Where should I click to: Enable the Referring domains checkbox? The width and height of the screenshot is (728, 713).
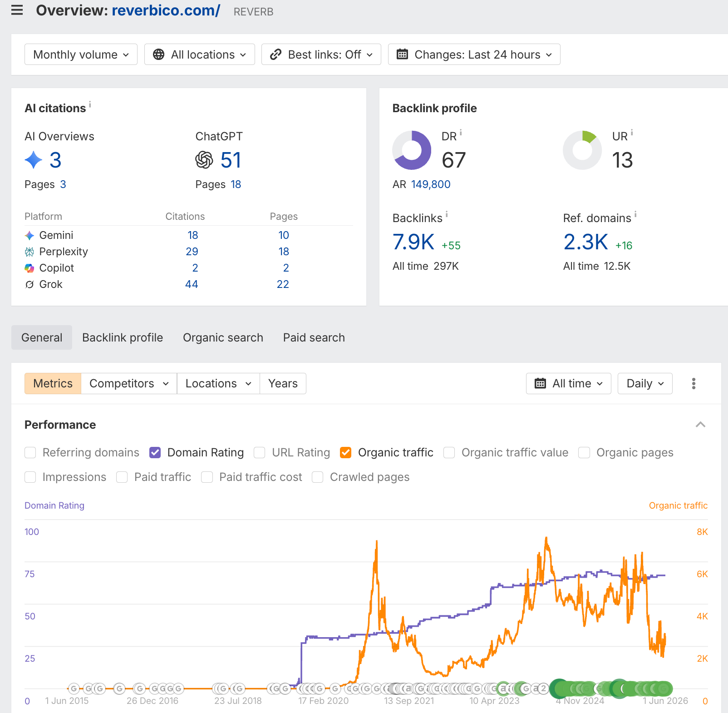[30, 453]
